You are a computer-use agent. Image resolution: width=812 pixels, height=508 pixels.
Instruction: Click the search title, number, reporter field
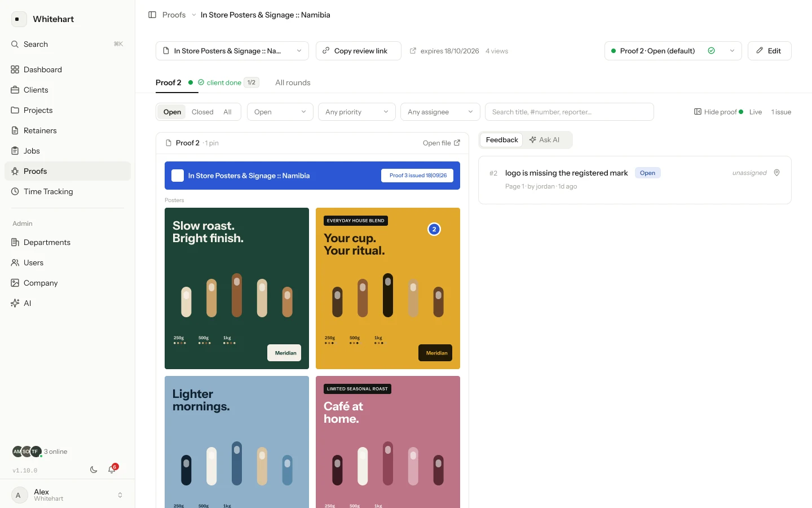pos(570,112)
